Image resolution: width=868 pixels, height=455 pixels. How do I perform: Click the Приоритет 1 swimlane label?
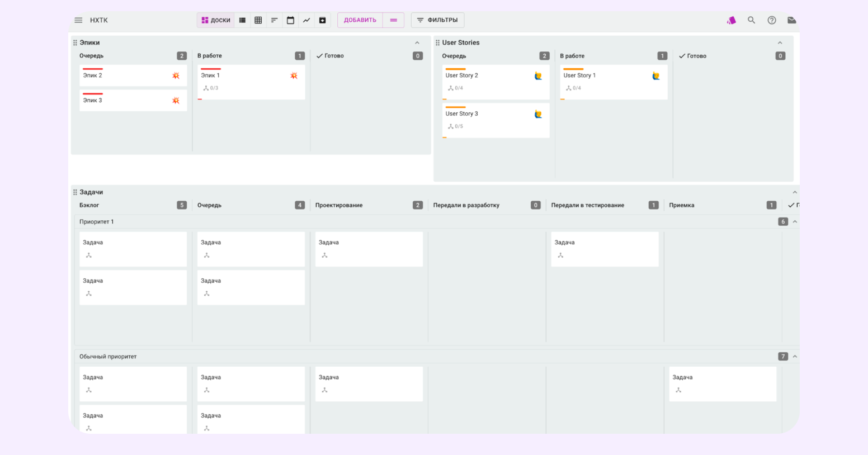97,222
